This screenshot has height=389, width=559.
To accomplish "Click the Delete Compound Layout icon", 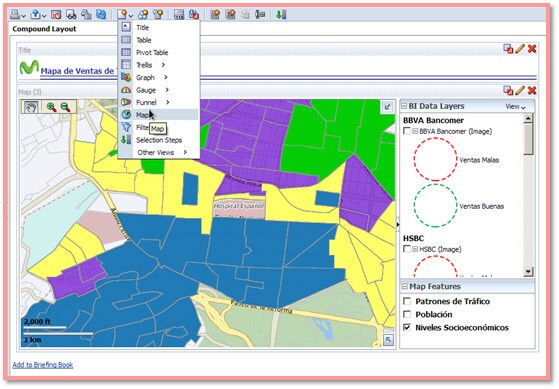I will click(246, 15).
